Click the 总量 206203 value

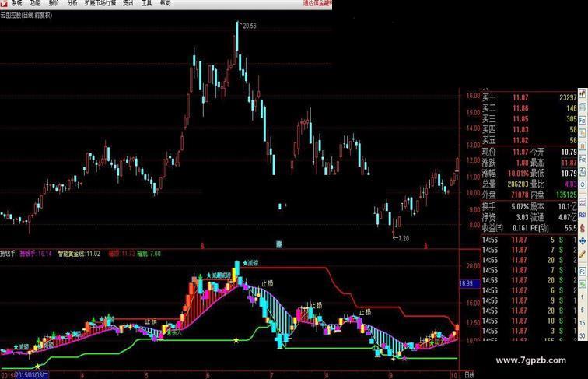[x=518, y=184]
